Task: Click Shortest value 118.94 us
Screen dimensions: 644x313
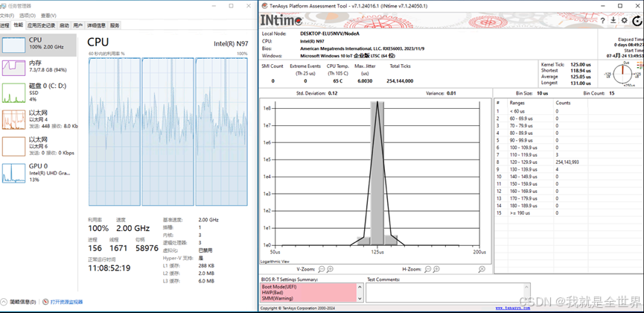Action: [x=579, y=70]
